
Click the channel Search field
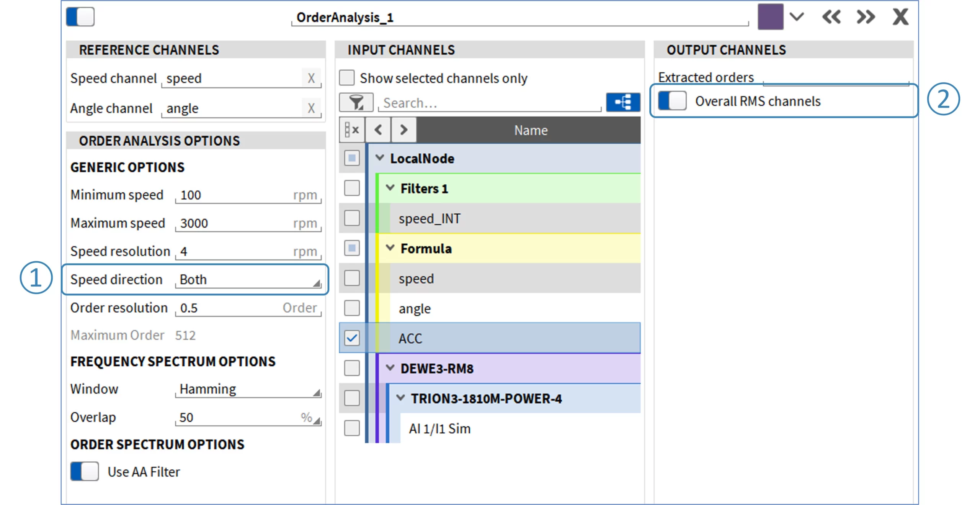point(490,103)
